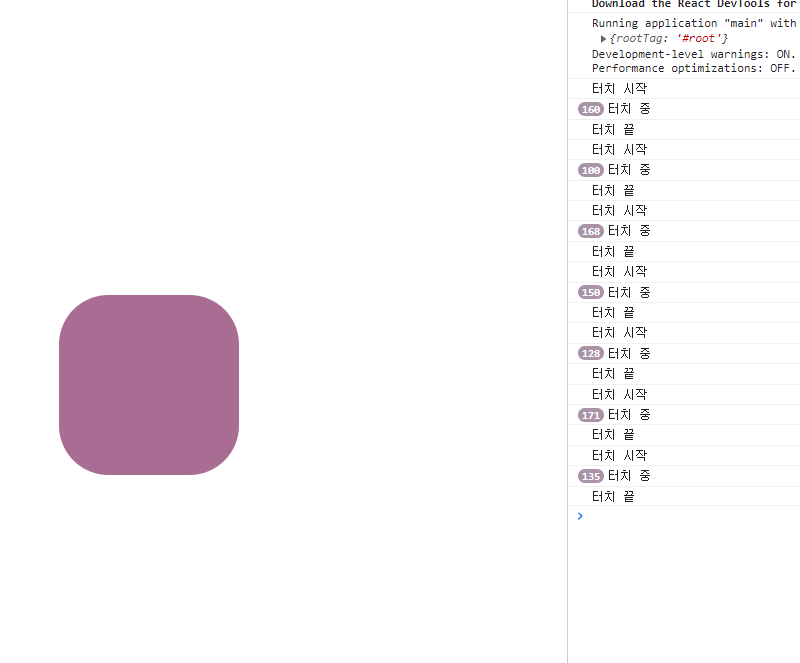This screenshot has height=663, width=800.
Task: Select the '터치 중' log next to 135
Action: (x=629, y=476)
